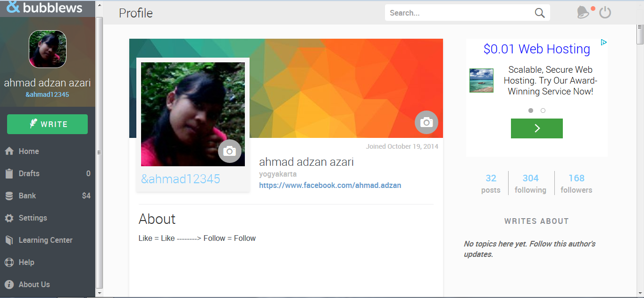Click the About section heading

pyautogui.click(x=157, y=219)
